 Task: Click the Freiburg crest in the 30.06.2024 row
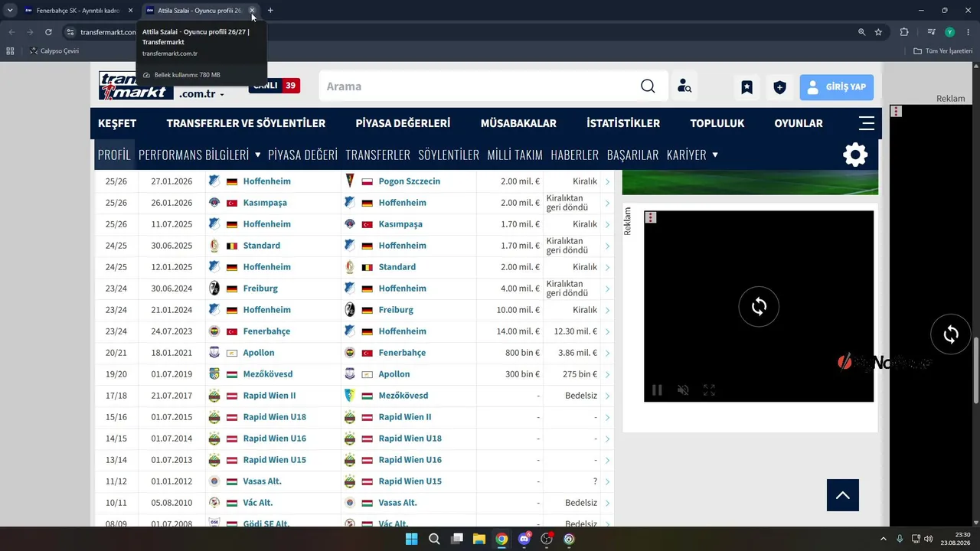coord(214,289)
